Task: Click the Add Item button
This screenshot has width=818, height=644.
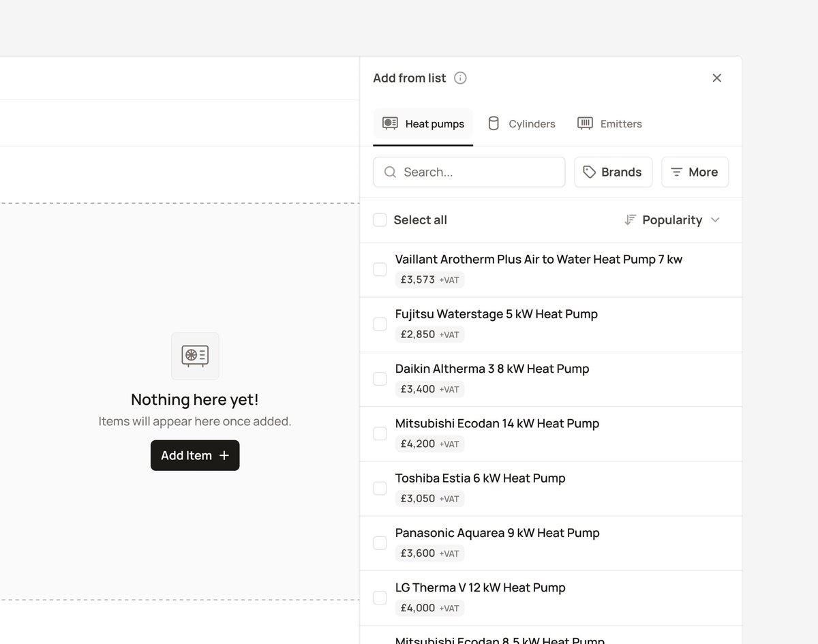Action: (195, 455)
